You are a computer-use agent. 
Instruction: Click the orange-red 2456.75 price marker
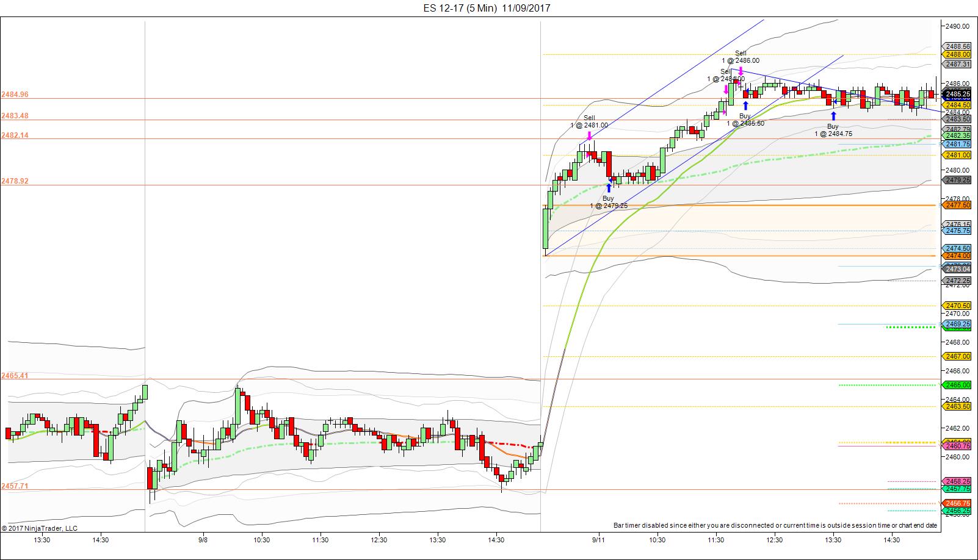click(x=957, y=503)
